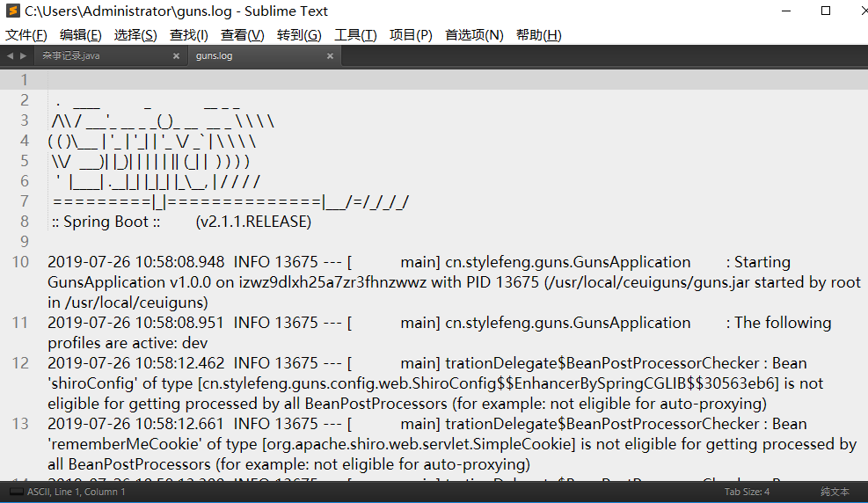The height and width of the screenshot is (503, 868).
Task: Close the guns.log tab
Action: click(330, 56)
